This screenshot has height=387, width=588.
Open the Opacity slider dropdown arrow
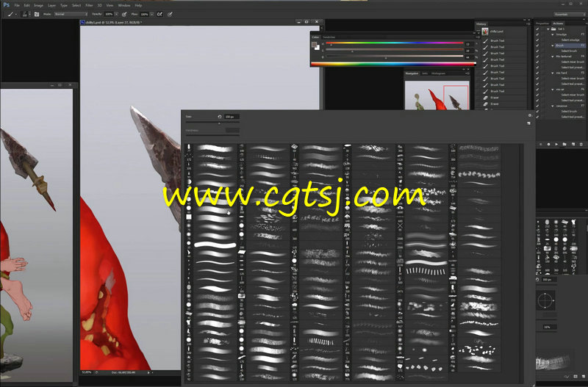[x=116, y=14]
